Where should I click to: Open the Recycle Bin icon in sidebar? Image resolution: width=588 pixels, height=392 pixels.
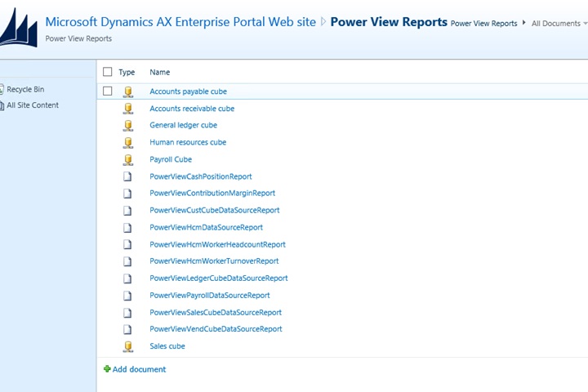2,90
